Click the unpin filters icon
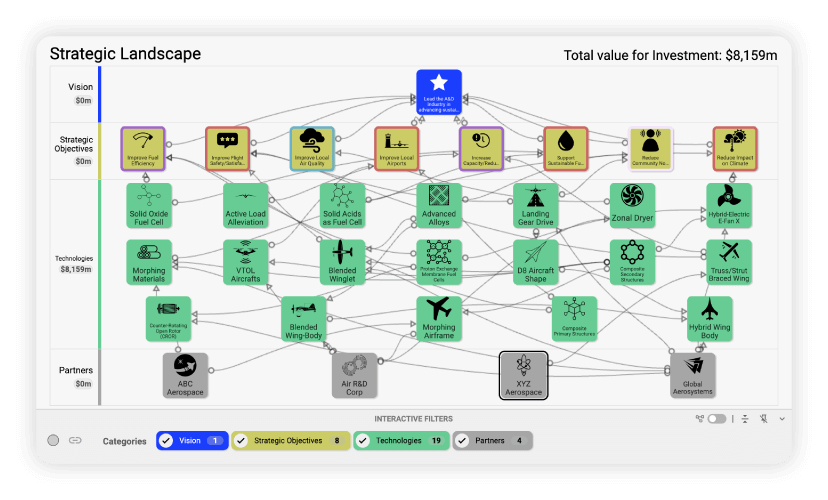828x500 pixels. click(764, 419)
